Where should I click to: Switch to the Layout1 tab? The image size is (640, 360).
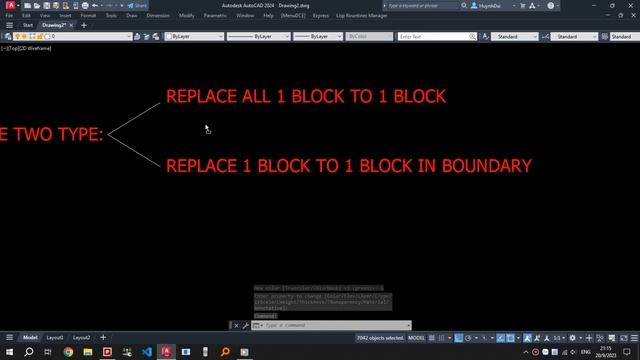pos(55,338)
